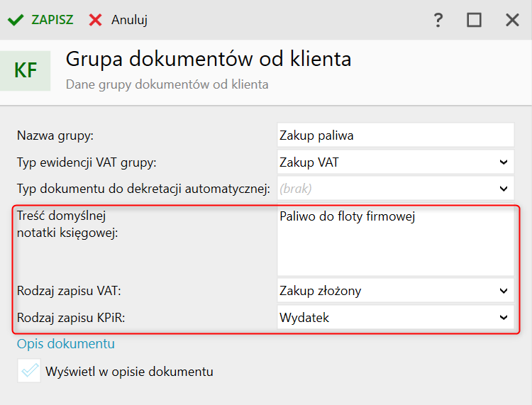Click the green checkmark save icon
The image size is (532, 405).
coord(15,20)
